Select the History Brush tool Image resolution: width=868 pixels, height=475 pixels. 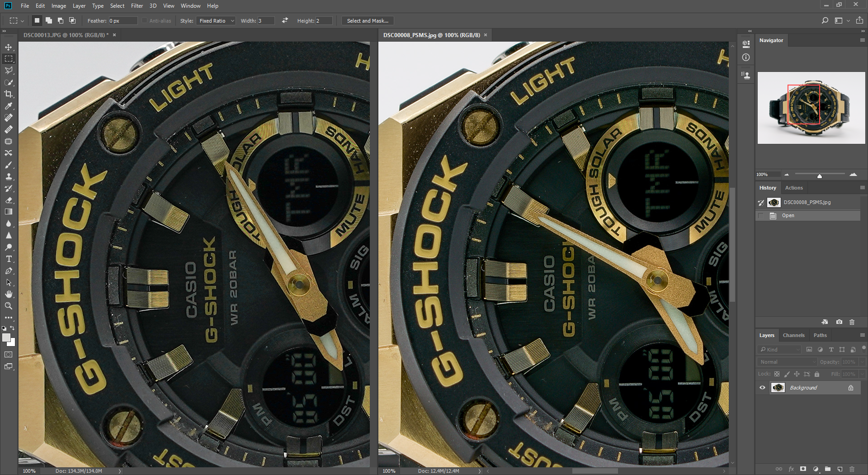click(9, 188)
